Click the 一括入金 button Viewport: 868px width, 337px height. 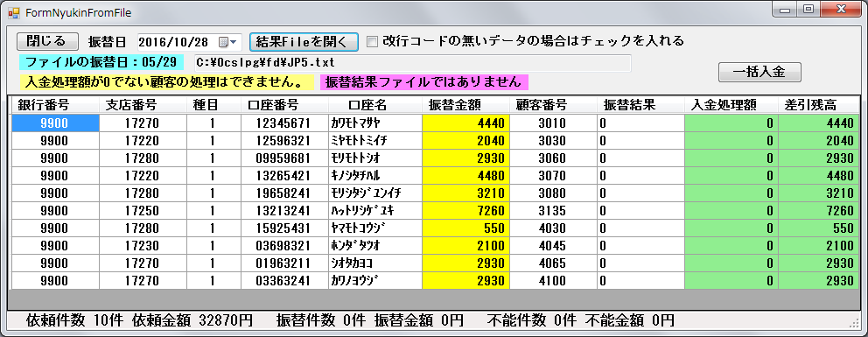click(x=759, y=72)
